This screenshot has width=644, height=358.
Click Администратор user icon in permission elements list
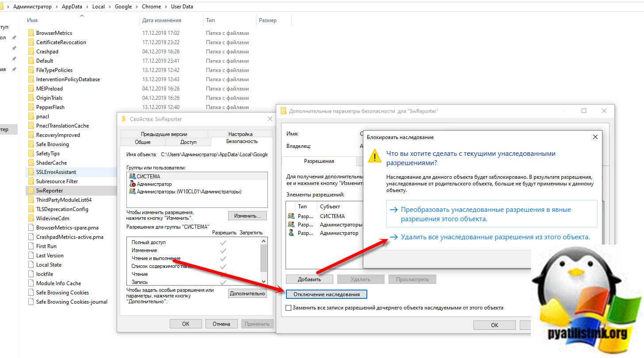click(291, 233)
